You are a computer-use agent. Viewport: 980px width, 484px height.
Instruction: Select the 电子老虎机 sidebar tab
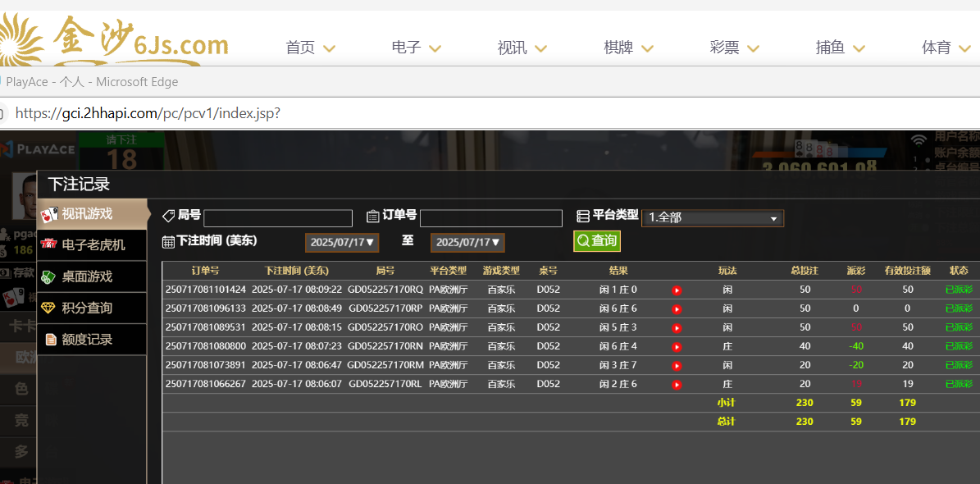coord(93,244)
